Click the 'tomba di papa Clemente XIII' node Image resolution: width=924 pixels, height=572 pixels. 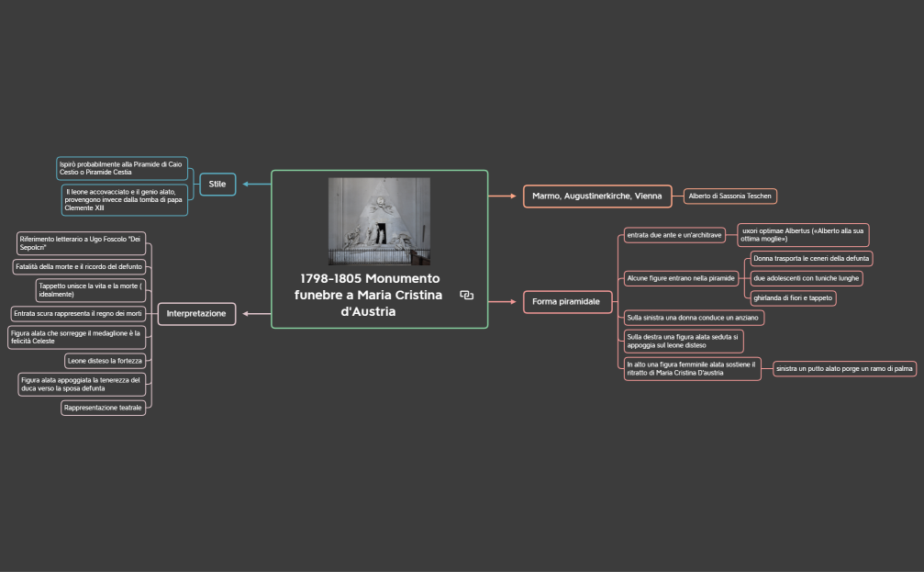pyautogui.click(x=124, y=200)
